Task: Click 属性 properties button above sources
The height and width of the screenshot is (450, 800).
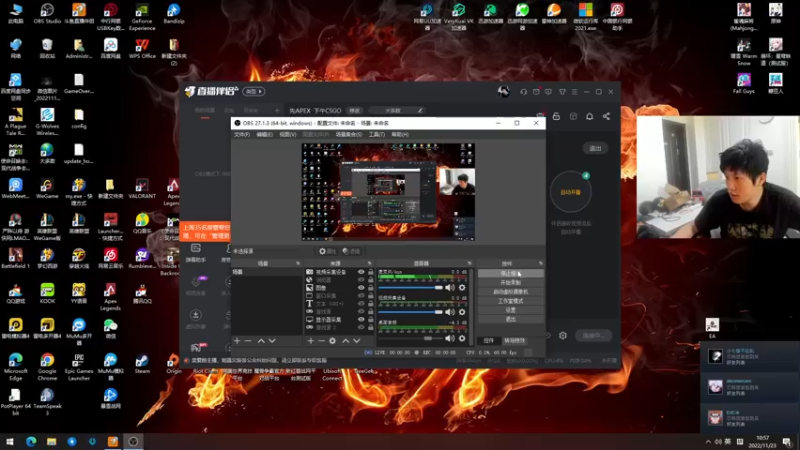Action: [328, 251]
